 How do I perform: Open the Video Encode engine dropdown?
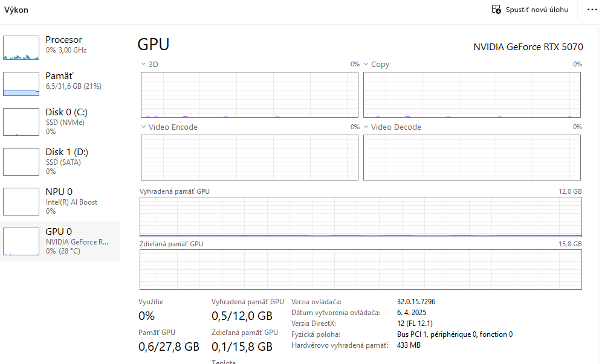(144, 127)
